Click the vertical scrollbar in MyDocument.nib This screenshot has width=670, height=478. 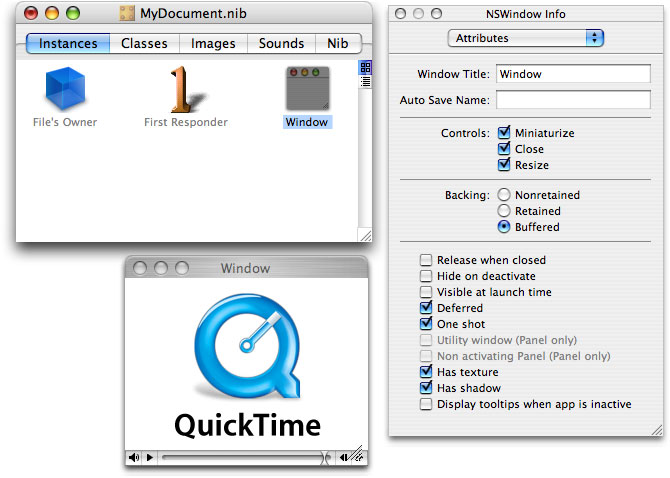coord(365,159)
